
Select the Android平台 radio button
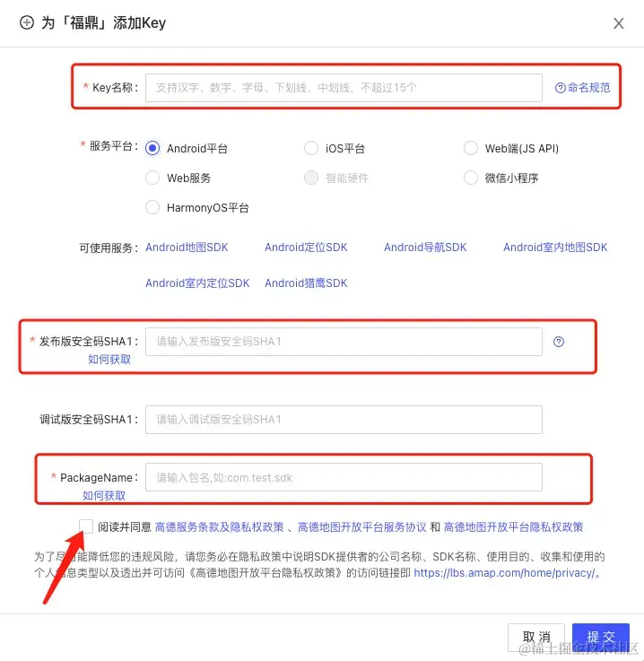[x=152, y=148]
